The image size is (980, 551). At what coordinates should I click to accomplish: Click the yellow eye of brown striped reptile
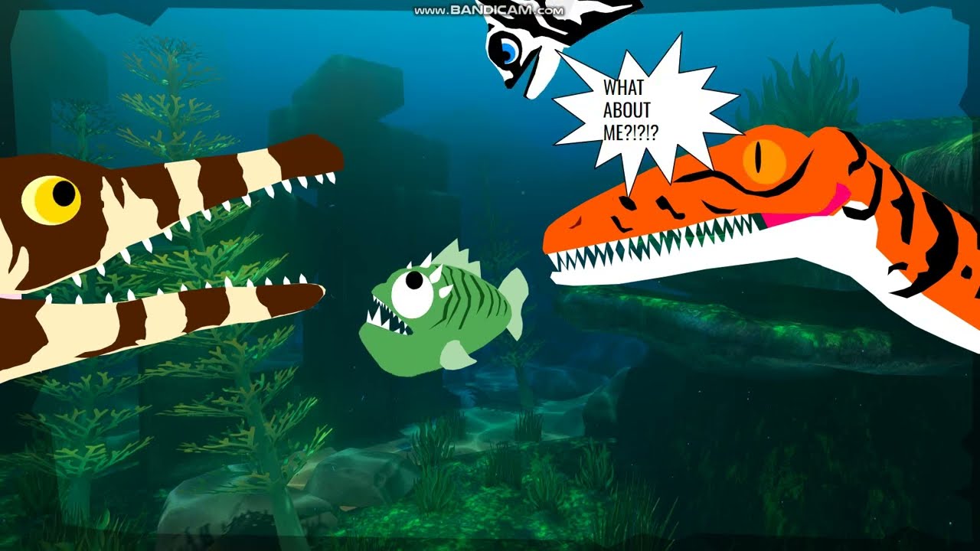tap(51, 200)
